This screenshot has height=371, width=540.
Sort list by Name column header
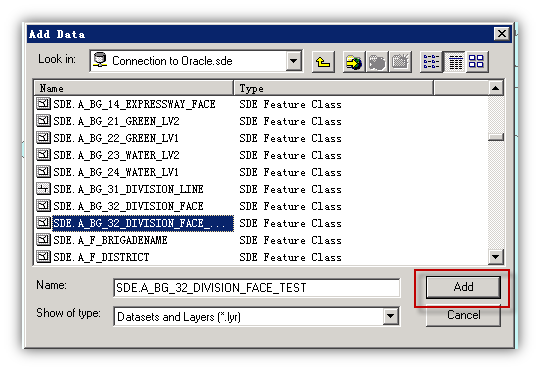click(x=134, y=88)
